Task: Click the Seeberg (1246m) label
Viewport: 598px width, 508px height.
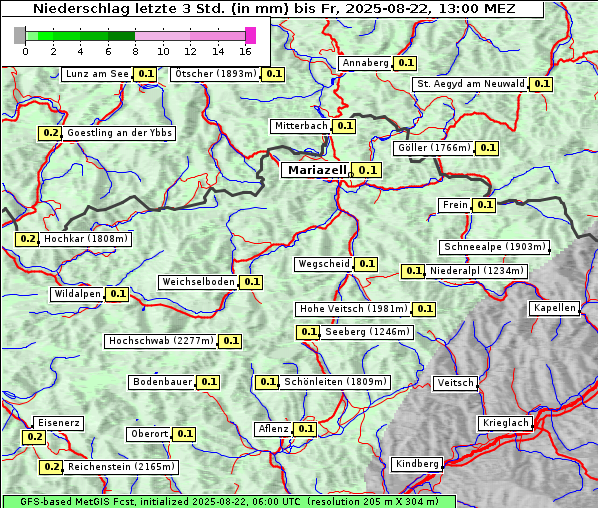Action: tap(367, 332)
